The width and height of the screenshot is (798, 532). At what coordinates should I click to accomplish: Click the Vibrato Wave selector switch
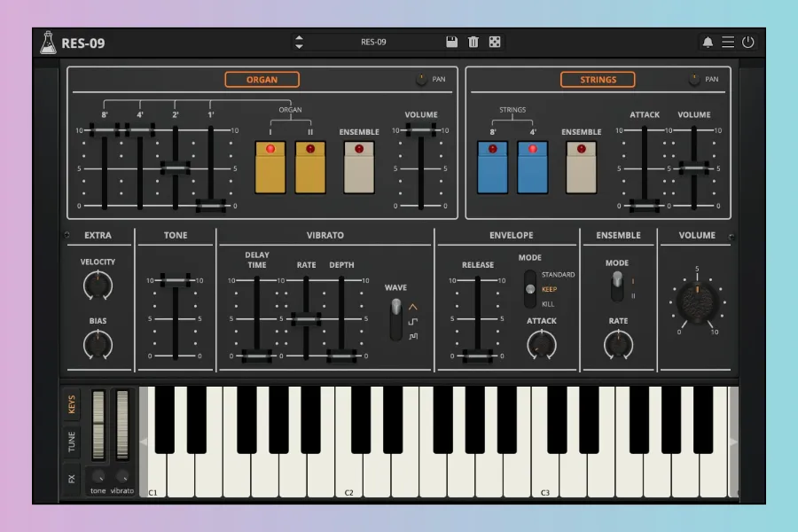tap(395, 320)
